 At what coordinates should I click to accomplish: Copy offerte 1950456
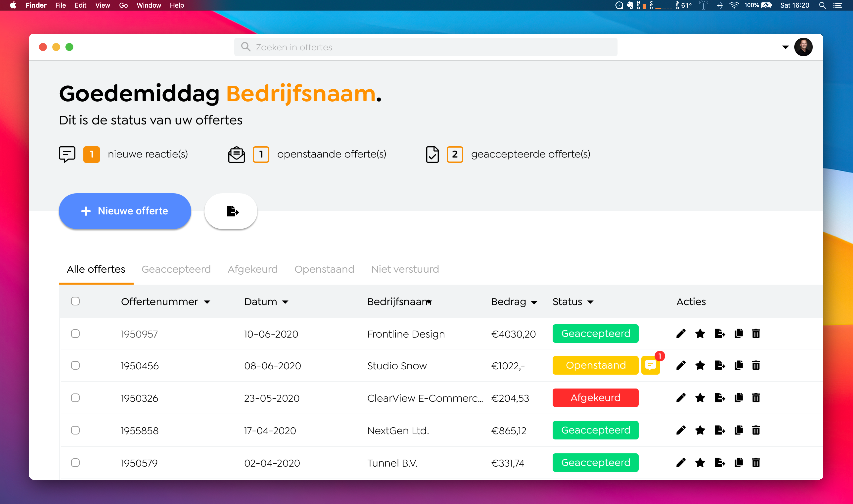[739, 365]
